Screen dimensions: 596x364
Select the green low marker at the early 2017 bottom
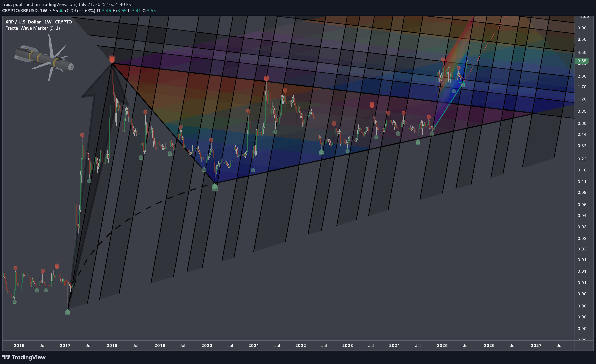tap(68, 312)
